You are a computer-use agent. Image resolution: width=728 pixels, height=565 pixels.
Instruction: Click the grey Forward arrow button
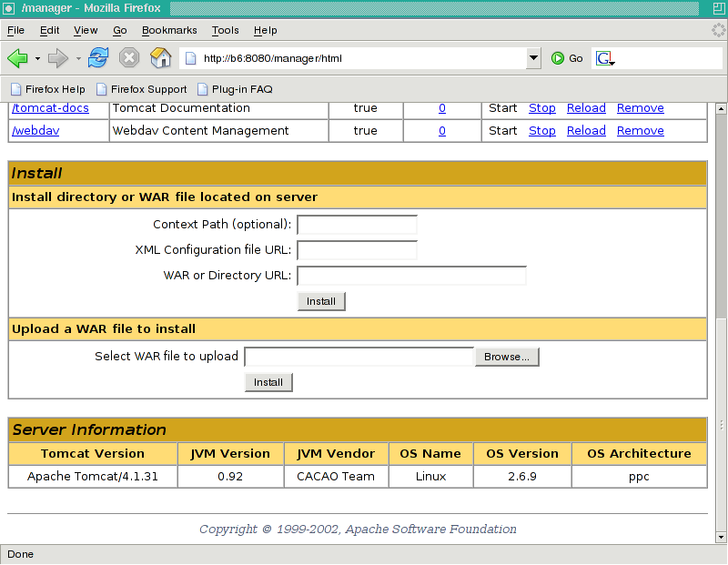coord(58,58)
